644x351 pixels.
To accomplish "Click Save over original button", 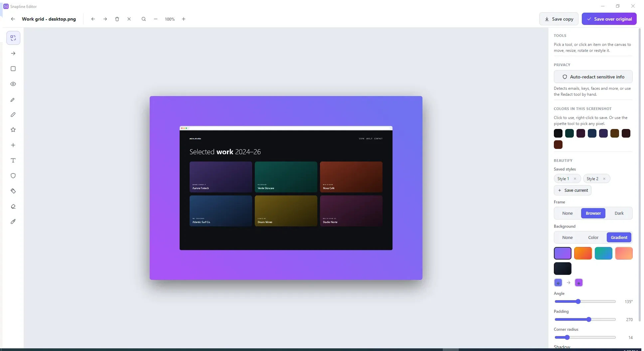I will [x=609, y=19].
